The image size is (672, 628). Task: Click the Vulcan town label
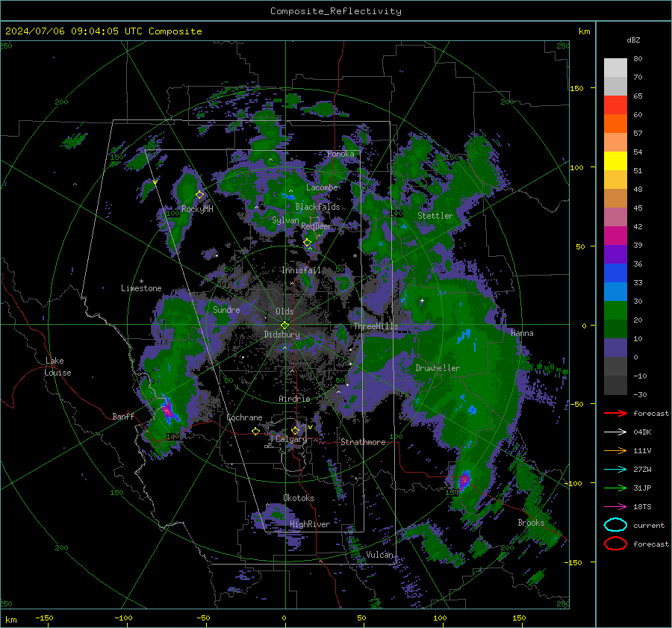coord(380,555)
